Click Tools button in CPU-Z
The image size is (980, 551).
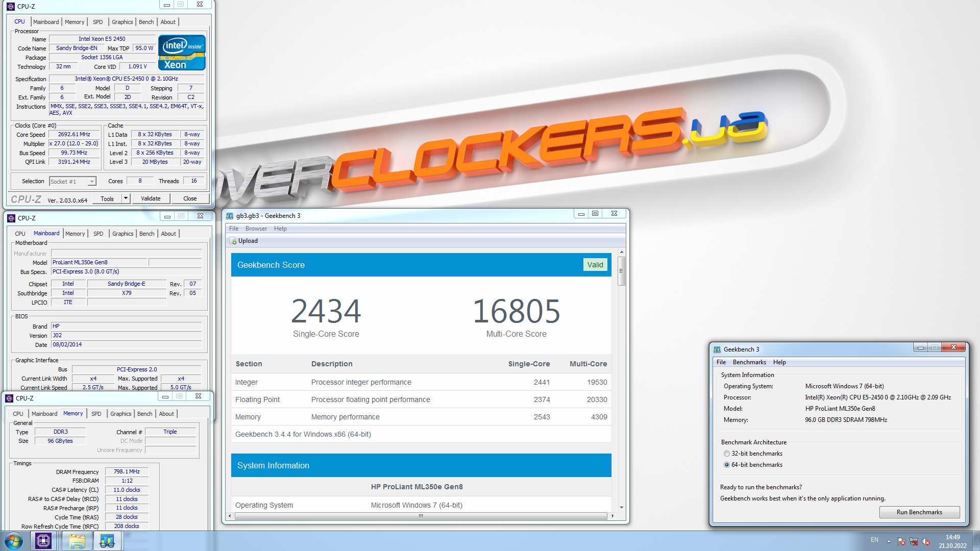coord(107,198)
